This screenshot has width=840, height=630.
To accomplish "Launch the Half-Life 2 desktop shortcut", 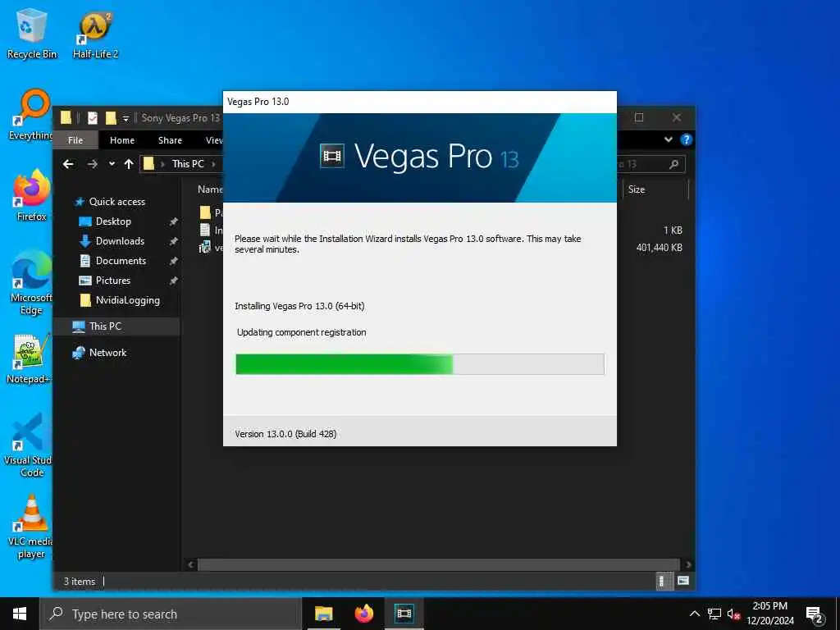I will [x=95, y=33].
